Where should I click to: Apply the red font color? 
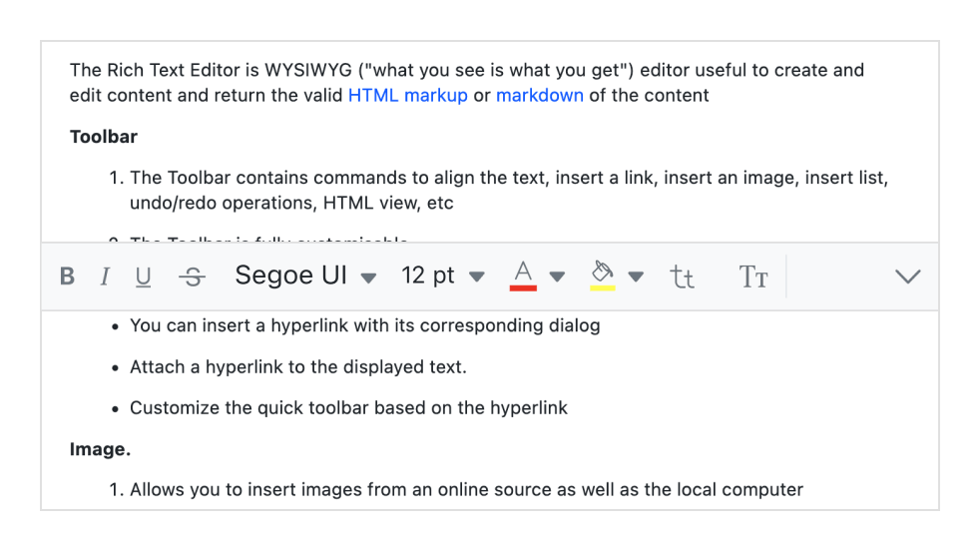(x=523, y=275)
